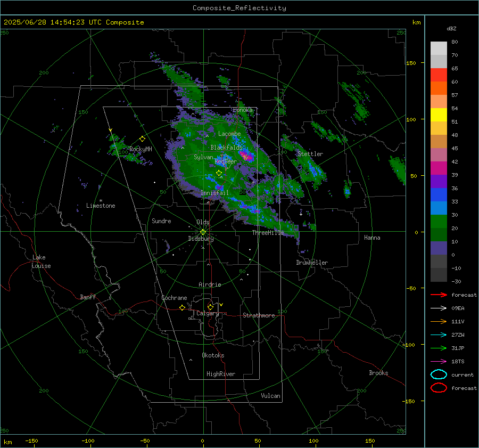The image size is (479, 448).
Task: Click the RockyMH label
Action: 141,149
